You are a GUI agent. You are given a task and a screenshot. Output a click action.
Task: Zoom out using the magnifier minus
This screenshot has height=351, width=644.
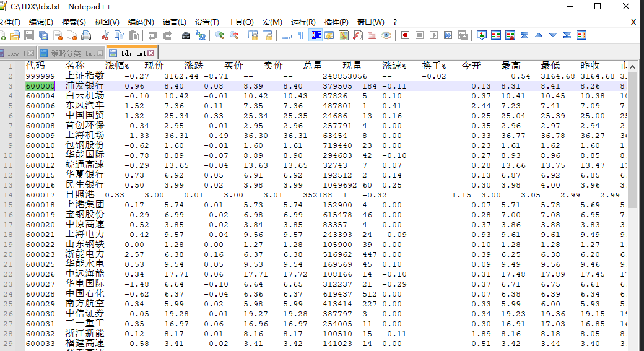point(234,35)
